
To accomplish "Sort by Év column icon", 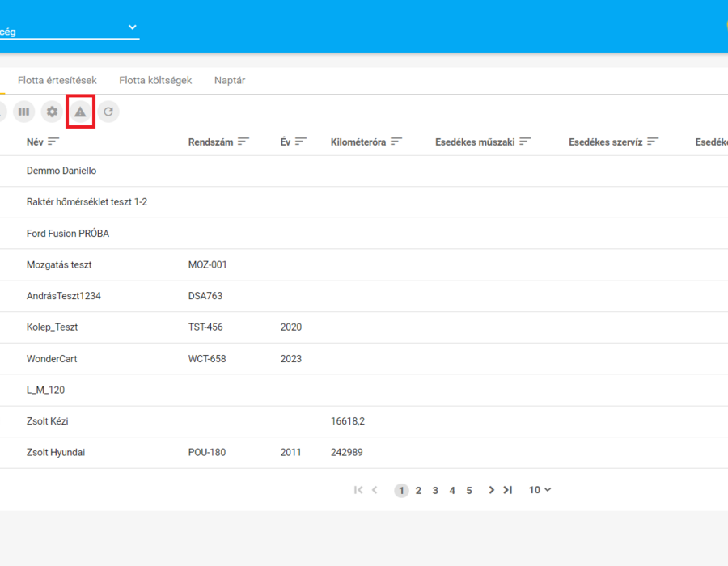I will point(301,141).
